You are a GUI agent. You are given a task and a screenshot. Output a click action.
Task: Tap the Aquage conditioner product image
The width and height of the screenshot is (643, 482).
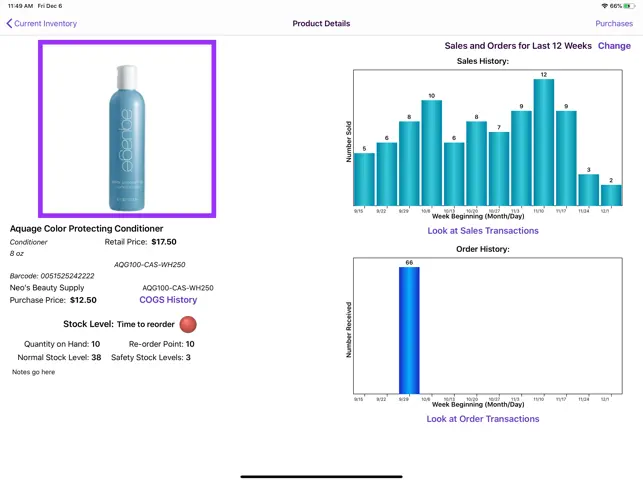click(x=127, y=129)
